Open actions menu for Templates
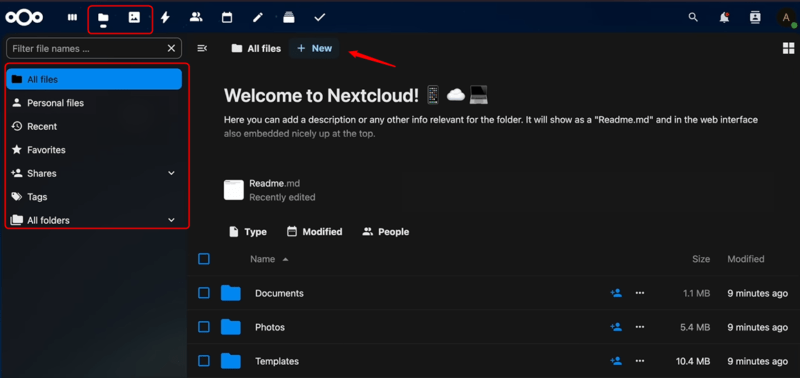This screenshot has height=378, width=800. pyautogui.click(x=640, y=361)
